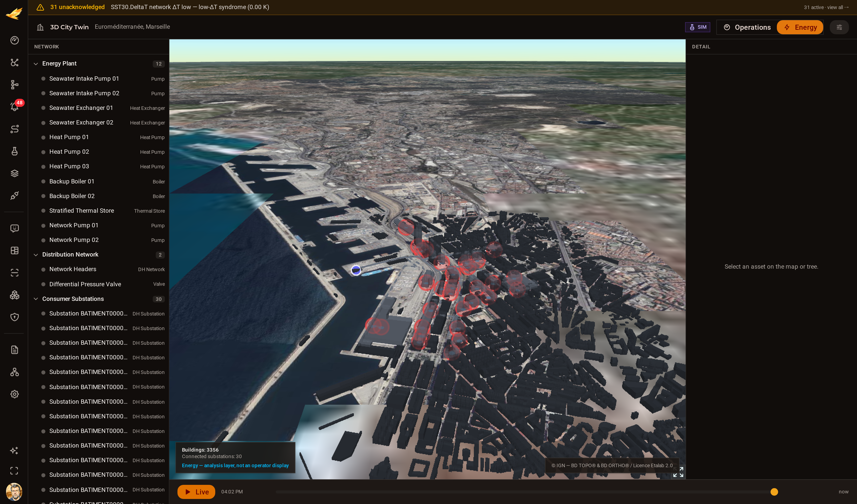857x504 pixels.
Task: Click the building icon beside 3D City Twin
Action: [x=40, y=27]
